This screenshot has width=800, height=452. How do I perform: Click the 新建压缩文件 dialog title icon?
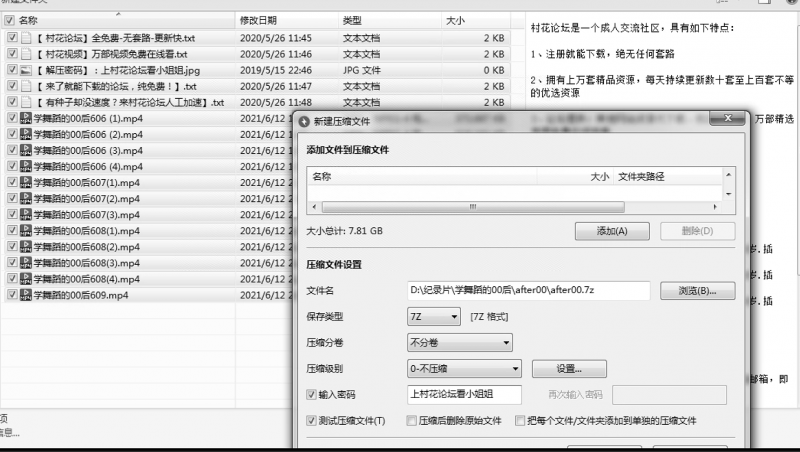click(x=306, y=121)
